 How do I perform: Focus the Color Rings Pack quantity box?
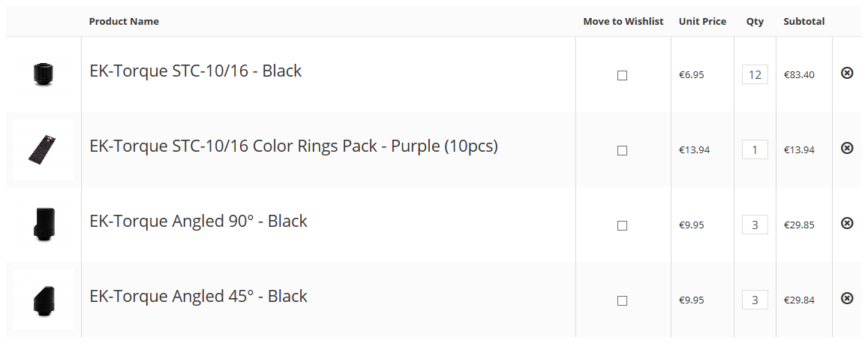pyautogui.click(x=755, y=149)
